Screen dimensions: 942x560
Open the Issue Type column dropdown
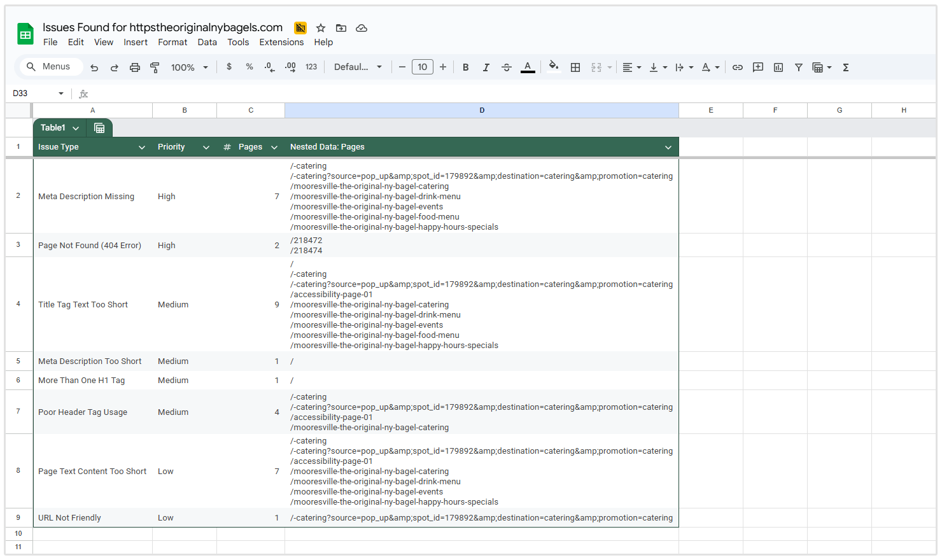[x=141, y=147]
